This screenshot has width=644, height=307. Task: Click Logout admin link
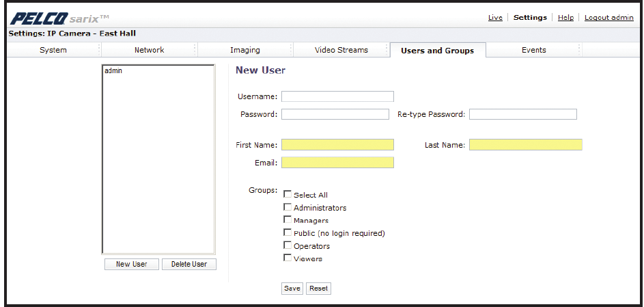click(608, 18)
